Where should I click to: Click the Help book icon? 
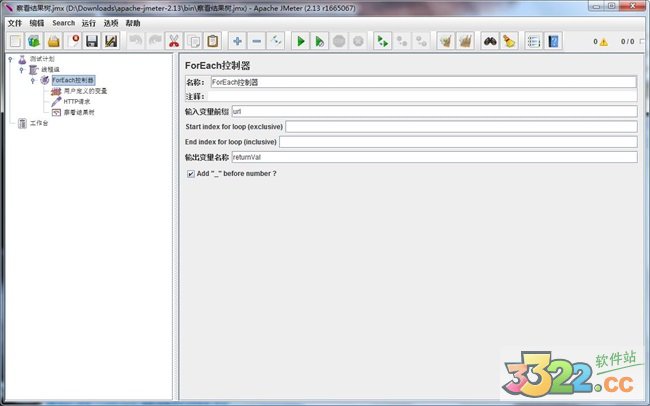pyautogui.click(x=553, y=41)
